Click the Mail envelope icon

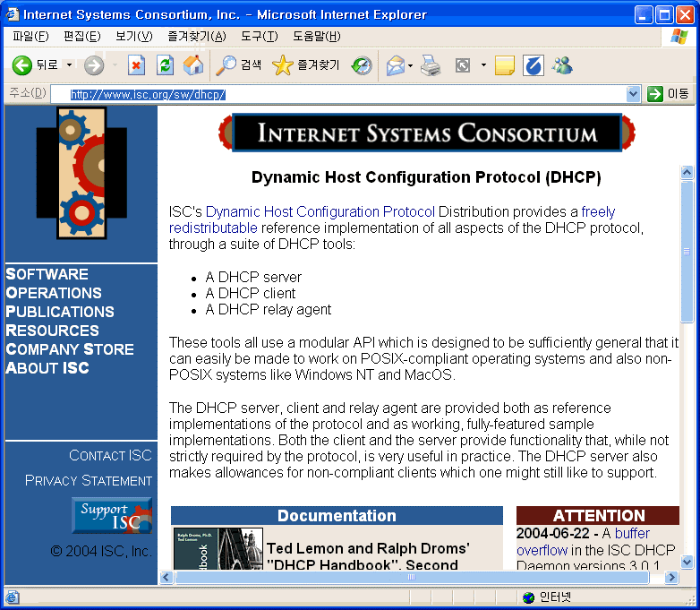(395, 65)
